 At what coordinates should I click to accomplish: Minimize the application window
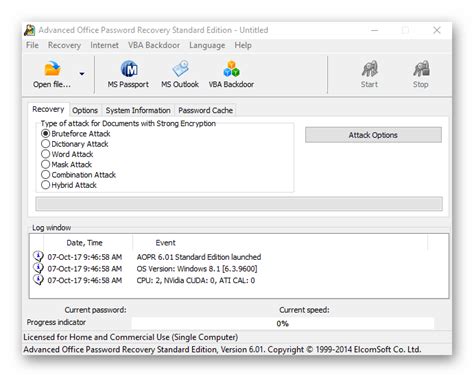coord(375,30)
